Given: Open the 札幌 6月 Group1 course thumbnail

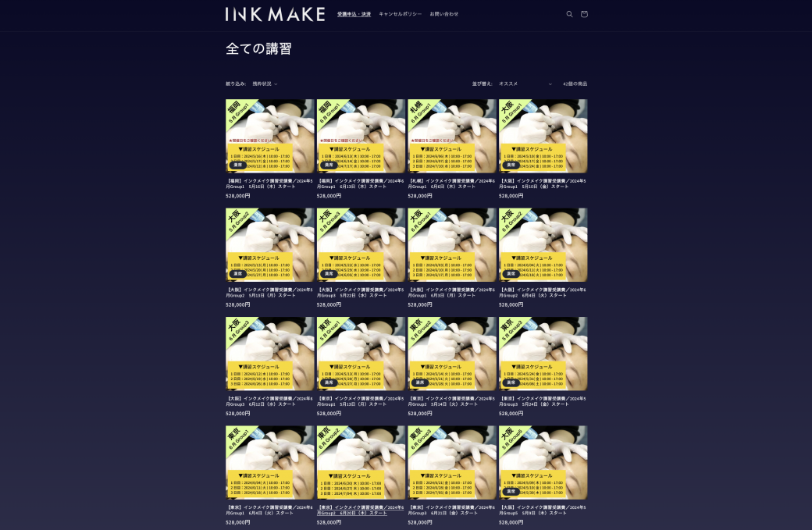Looking at the screenshot, I should point(452,136).
